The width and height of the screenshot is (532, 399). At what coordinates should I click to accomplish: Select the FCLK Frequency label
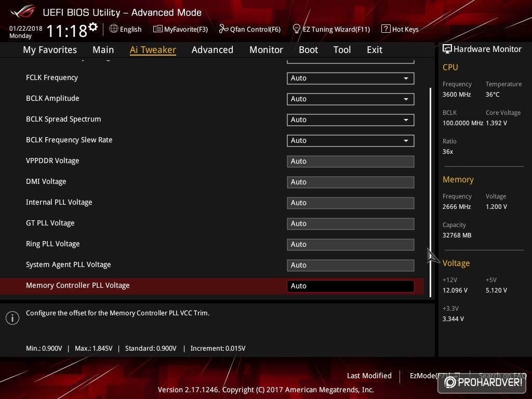point(52,78)
